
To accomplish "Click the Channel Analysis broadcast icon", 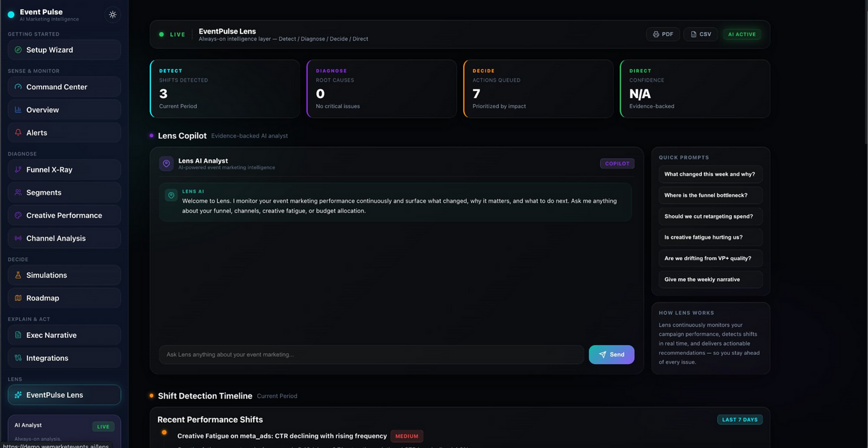I will click(x=18, y=238).
